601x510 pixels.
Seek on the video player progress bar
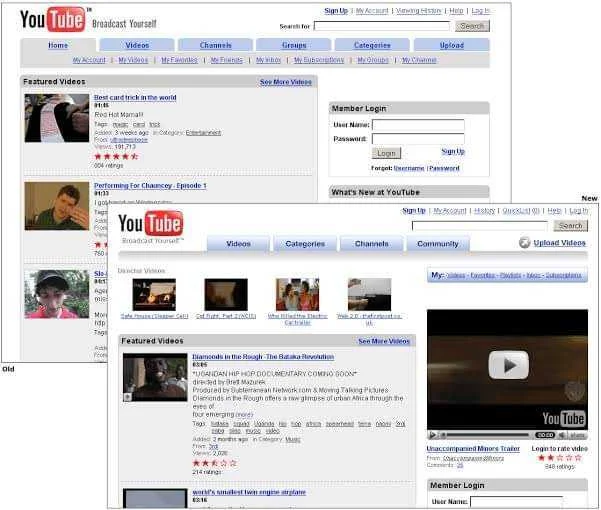pyautogui.click(x=485, y=435)
